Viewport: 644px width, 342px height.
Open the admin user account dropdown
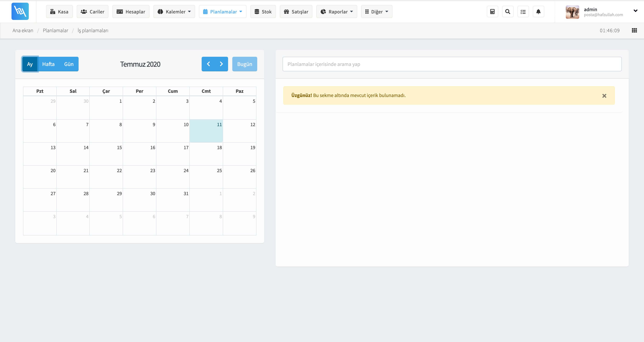tap(635, 11)
